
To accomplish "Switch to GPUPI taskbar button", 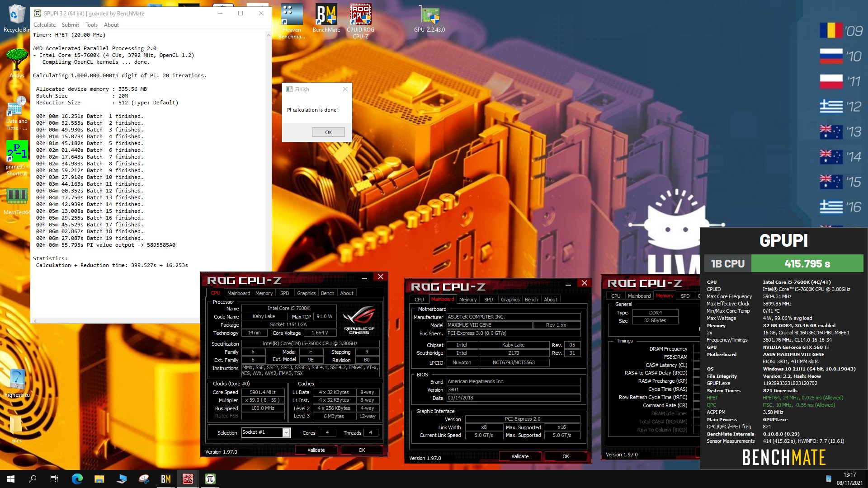I will click(x=210, y=479).
